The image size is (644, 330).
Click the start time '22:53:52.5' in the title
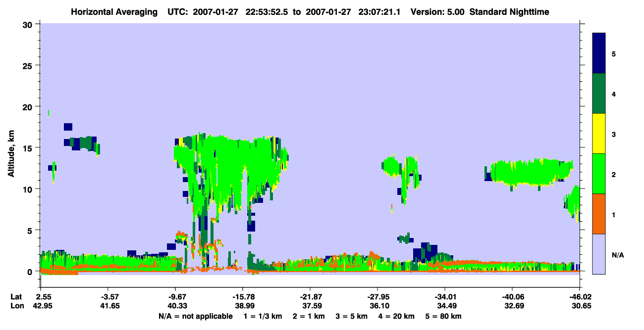[x=267, y=12]
